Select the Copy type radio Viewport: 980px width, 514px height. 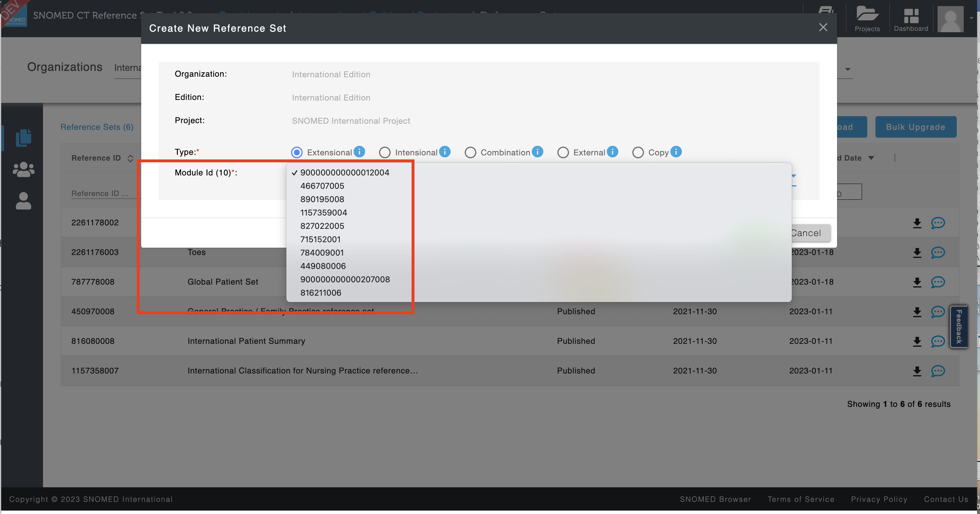(x=638, y=152)
